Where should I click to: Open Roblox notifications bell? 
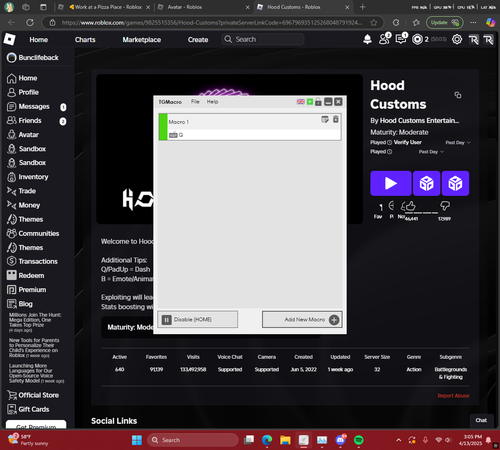click(367, 40)
